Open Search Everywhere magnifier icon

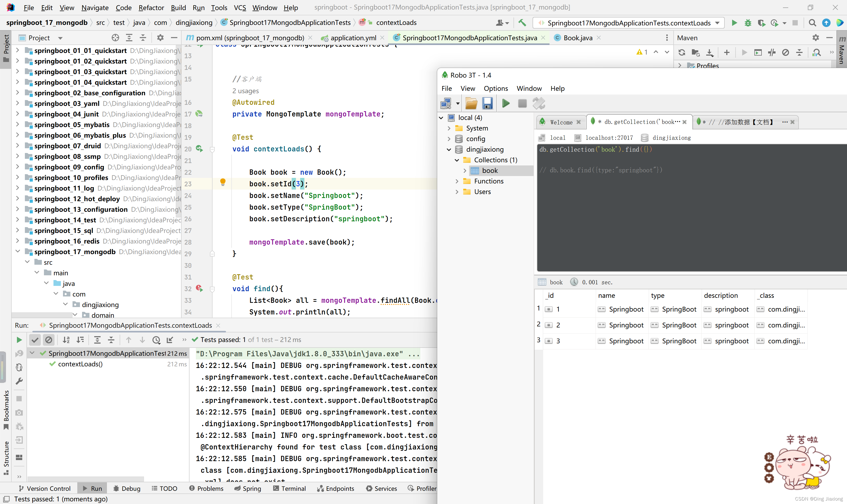point(812,23)
